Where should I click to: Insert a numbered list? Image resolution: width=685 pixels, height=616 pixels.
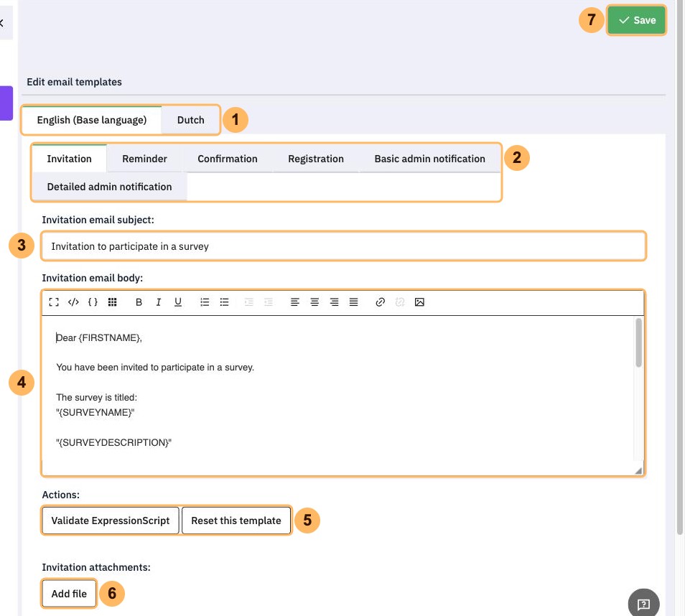tap(205, 302)
